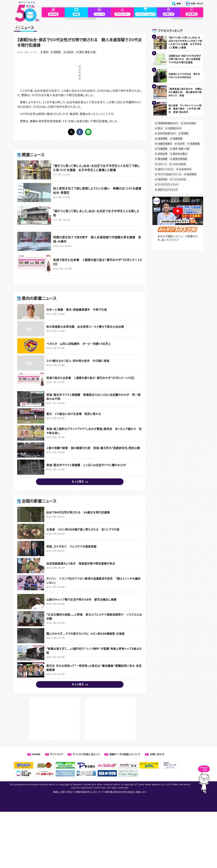The height and width of the screenshot is (868, 217).
Task: Click the PAGE TOP cat button
Action: (203, 780)
